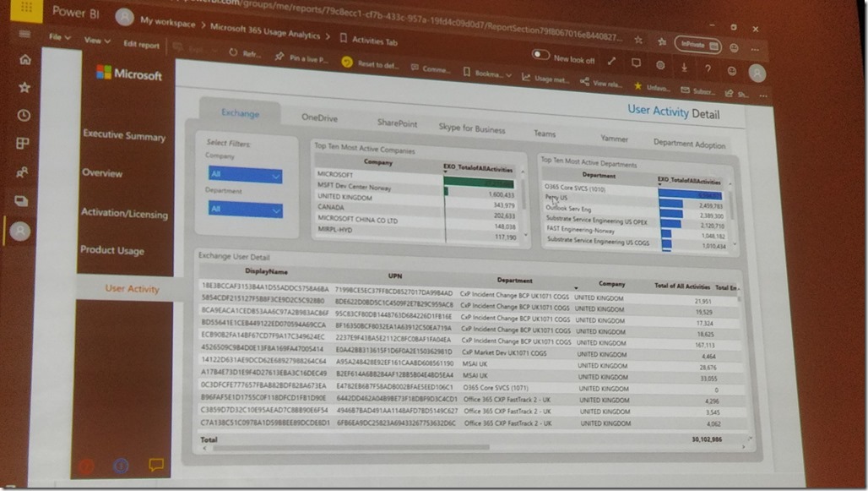
Task: Go to Executive Summary page
Action: [x=124, y=135]
